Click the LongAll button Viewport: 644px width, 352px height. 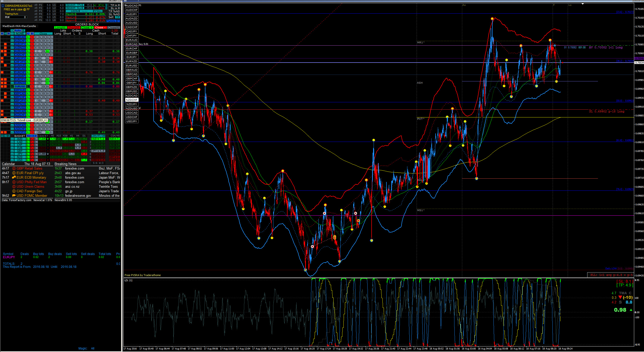pyautogui.click(x=60, y=27)
